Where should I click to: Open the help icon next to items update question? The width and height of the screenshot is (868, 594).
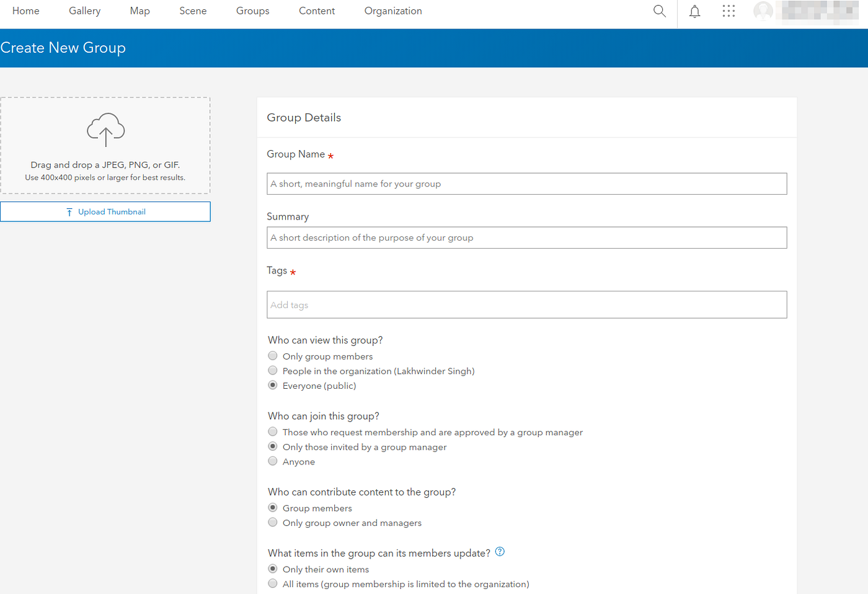tap(500, 551)
